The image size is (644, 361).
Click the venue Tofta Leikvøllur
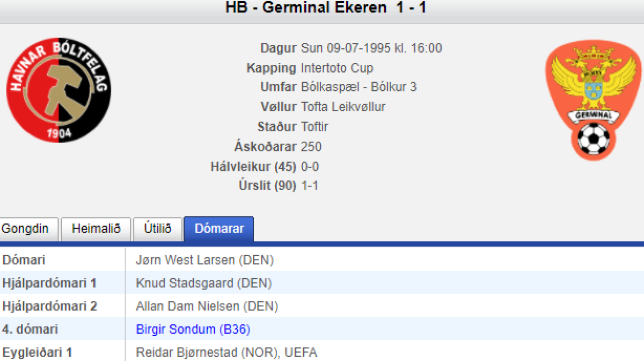(343, 107)
